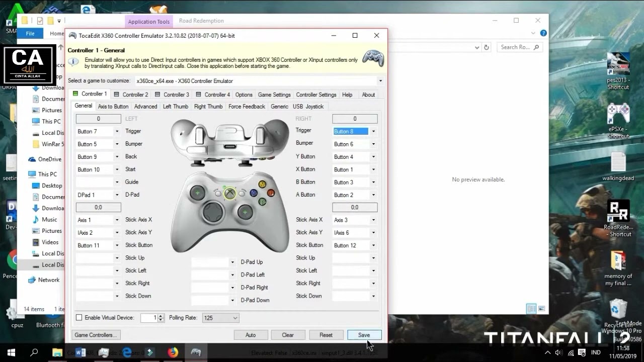
Task: Switch Explorer to details view icon
Action: click(531, 309)
